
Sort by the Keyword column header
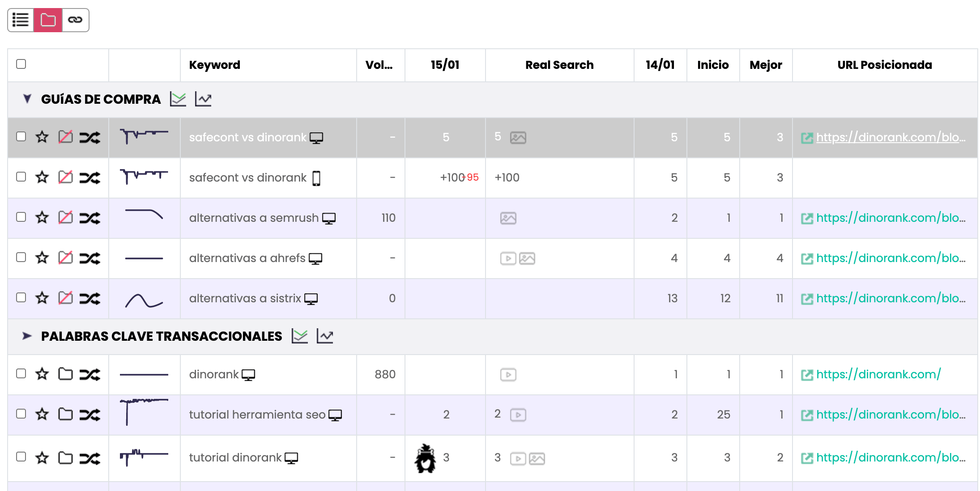[x=215, y=65]
